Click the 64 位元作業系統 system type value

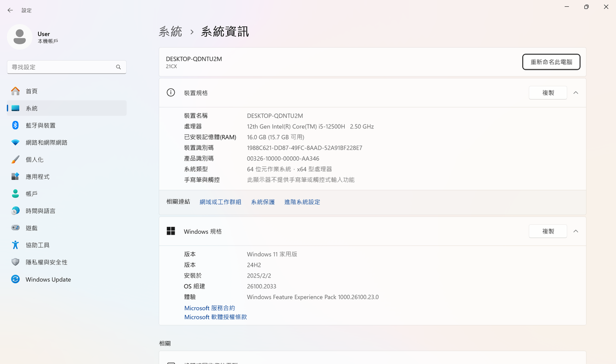point(289,169)
